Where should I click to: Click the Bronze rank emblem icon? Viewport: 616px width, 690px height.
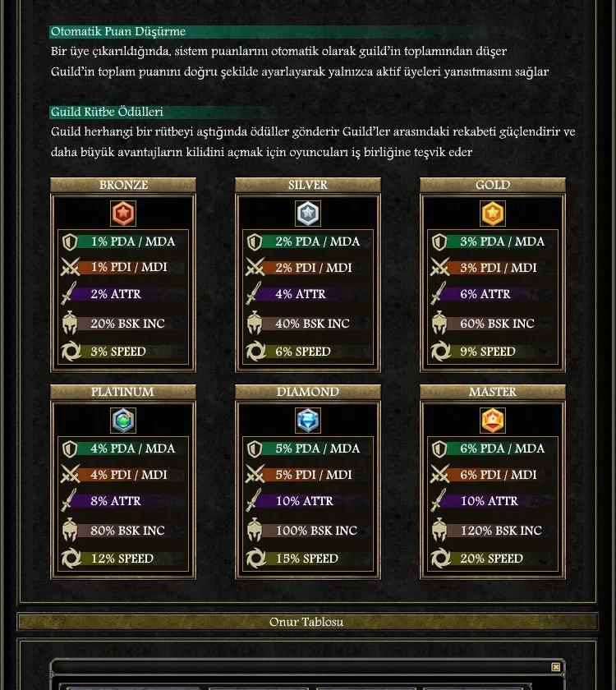point(122,213)
